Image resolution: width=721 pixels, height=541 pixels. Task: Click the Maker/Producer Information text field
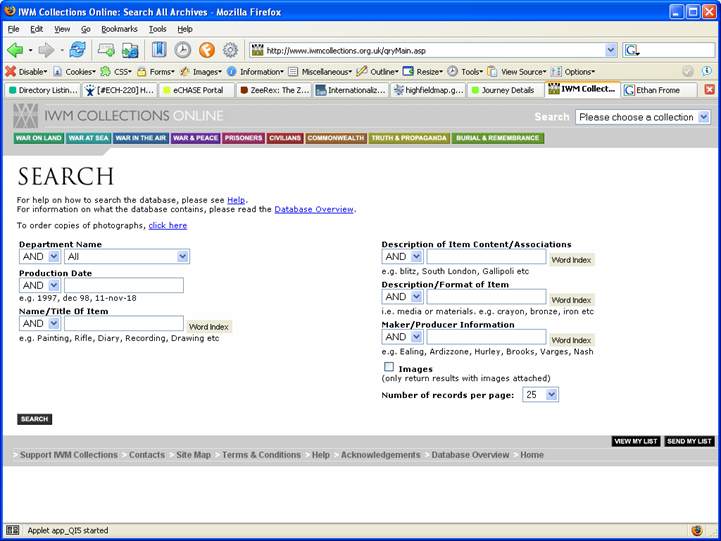coord(486,337)
